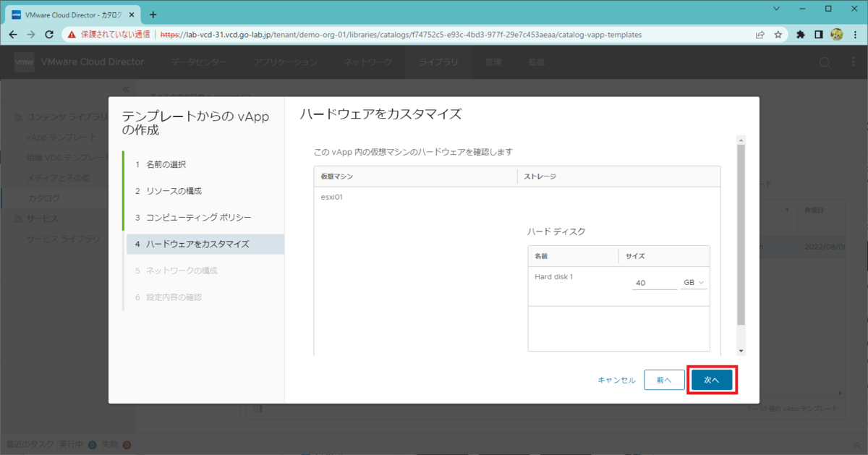Bookmark this page with the star icon
This screenshot has height=455, width=868.
click(778, 34)
